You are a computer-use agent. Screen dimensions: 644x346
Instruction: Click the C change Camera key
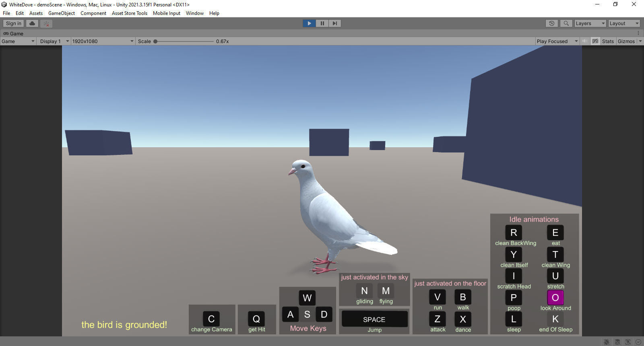[x=211, y=319]
